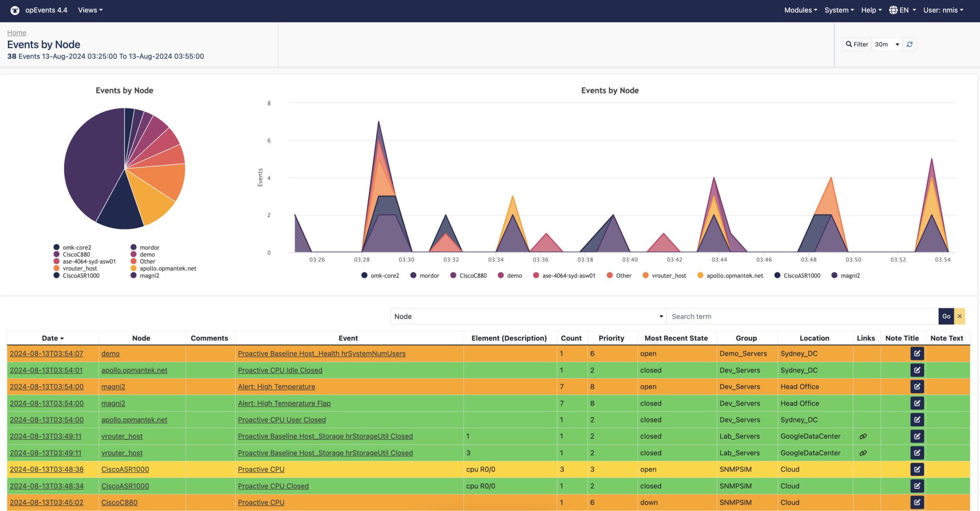Open the Help menu
The width and height of the screenshot is (980, 511).
pos(871,10)
